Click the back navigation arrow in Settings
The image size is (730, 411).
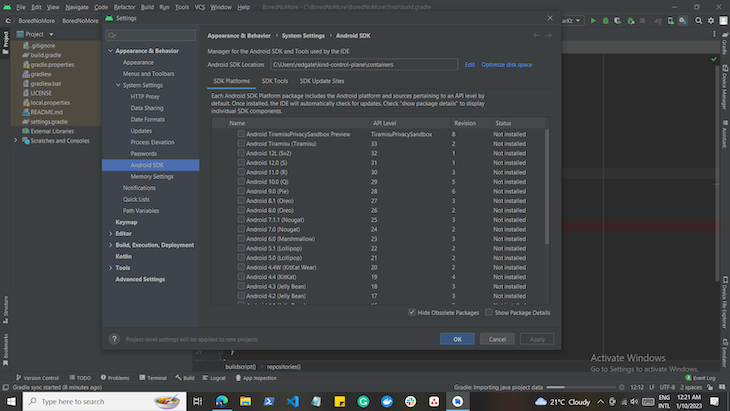(x=535, y=35)
